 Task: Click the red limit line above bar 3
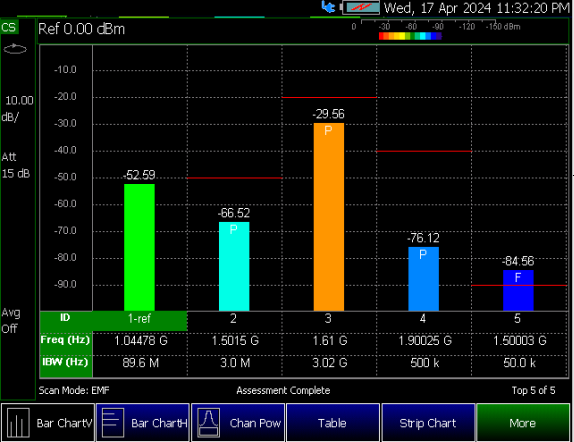point(329,97)
